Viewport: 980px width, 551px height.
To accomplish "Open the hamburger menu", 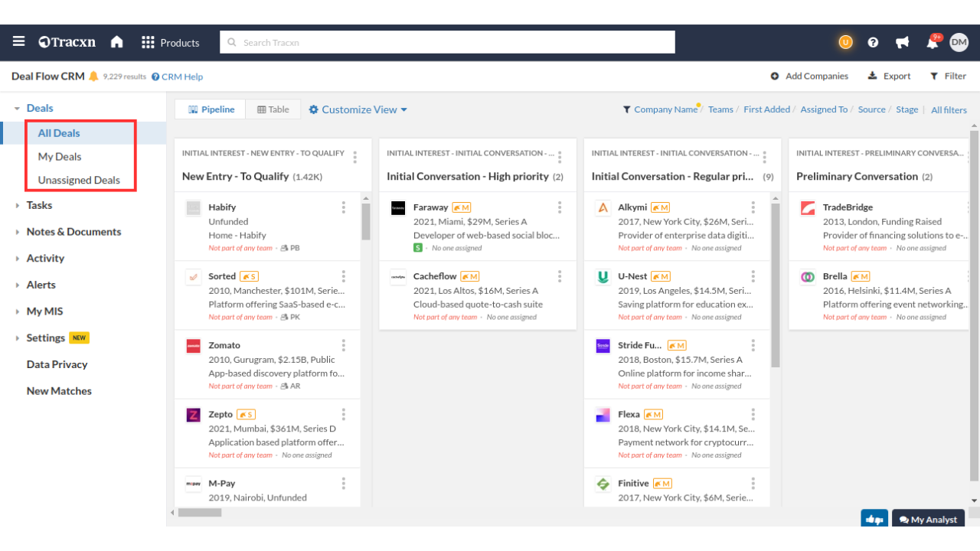I will point(18,42).
